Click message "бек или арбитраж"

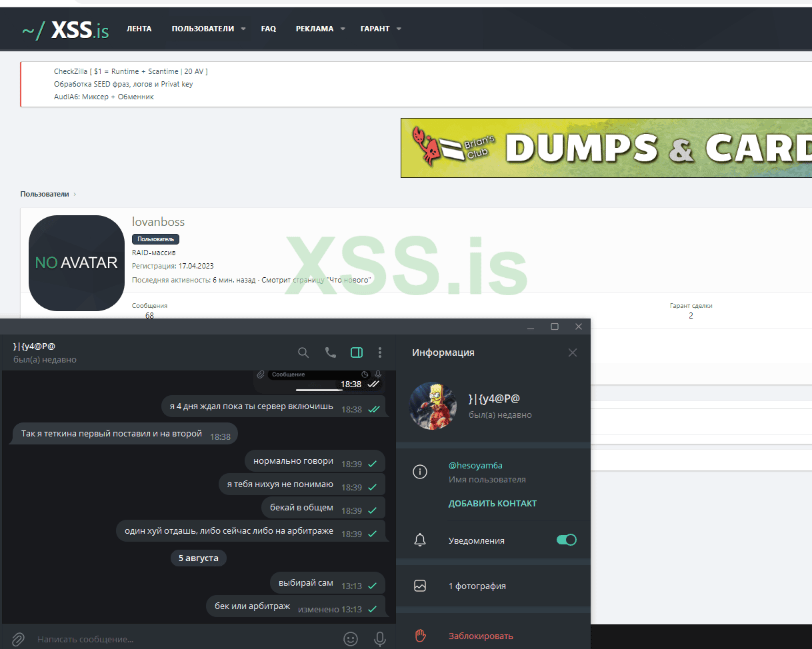click(296, 606)
